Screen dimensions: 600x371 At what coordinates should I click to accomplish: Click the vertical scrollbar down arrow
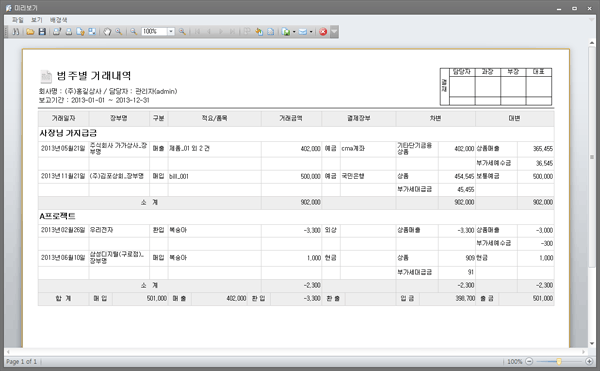tap(592, 343)
